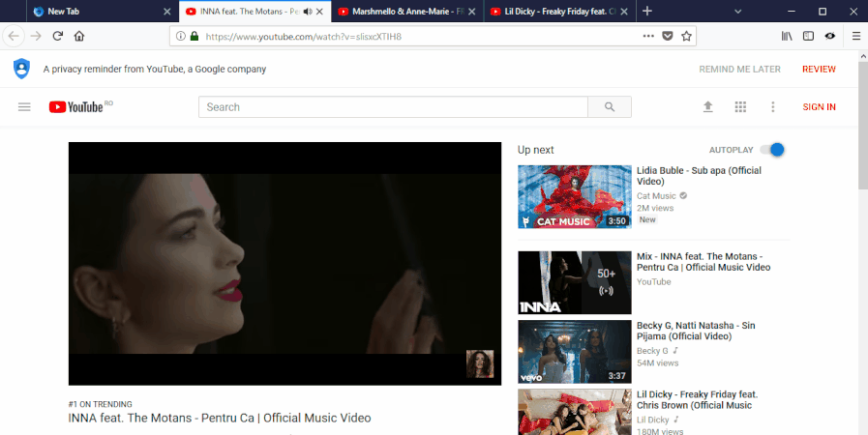Open the YouTube hamburger guide menu
Viewport: 868px width, 435px height.
point(24,107)
